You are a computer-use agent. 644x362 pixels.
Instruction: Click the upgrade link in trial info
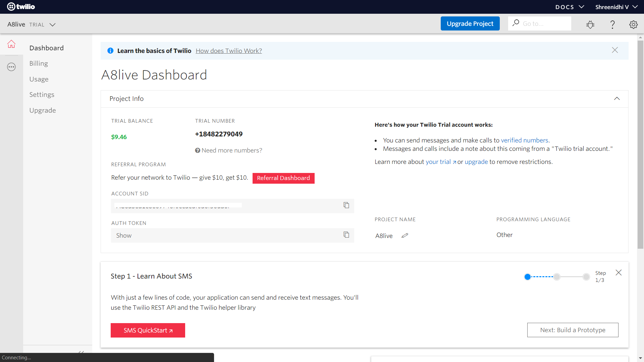[x=476, y=162]
